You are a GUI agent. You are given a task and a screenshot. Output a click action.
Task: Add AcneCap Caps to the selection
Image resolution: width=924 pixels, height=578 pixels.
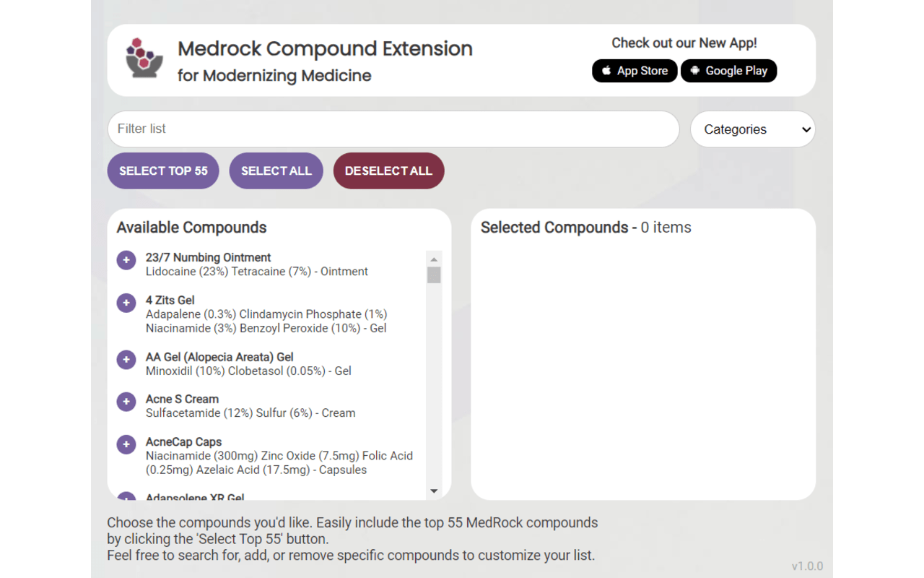tap(126, 444)
